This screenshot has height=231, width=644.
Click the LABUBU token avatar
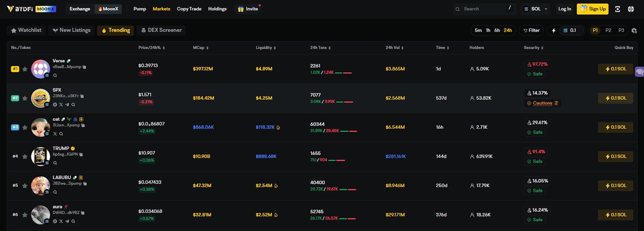41,186
